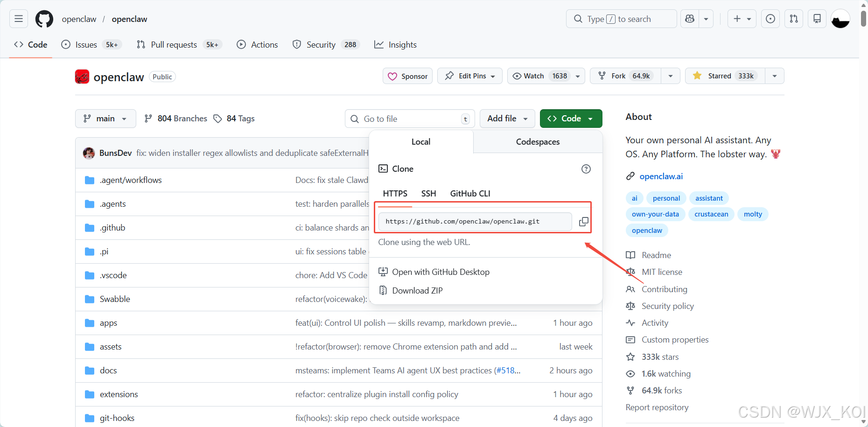Open the .vscode folder
868x427 pixels.
pyautogui.click(x=113, y=275)
